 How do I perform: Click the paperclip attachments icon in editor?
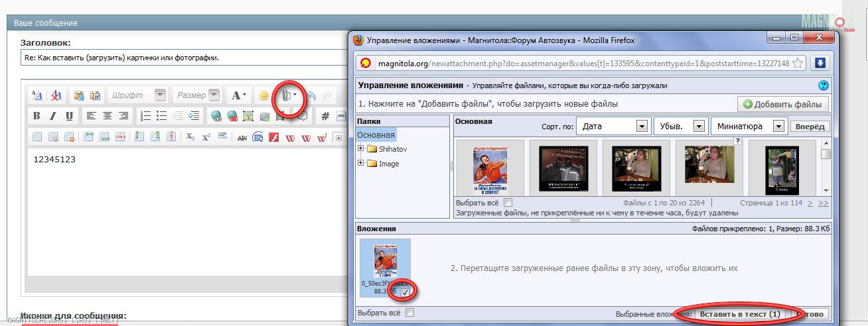[x=286, y=95]
